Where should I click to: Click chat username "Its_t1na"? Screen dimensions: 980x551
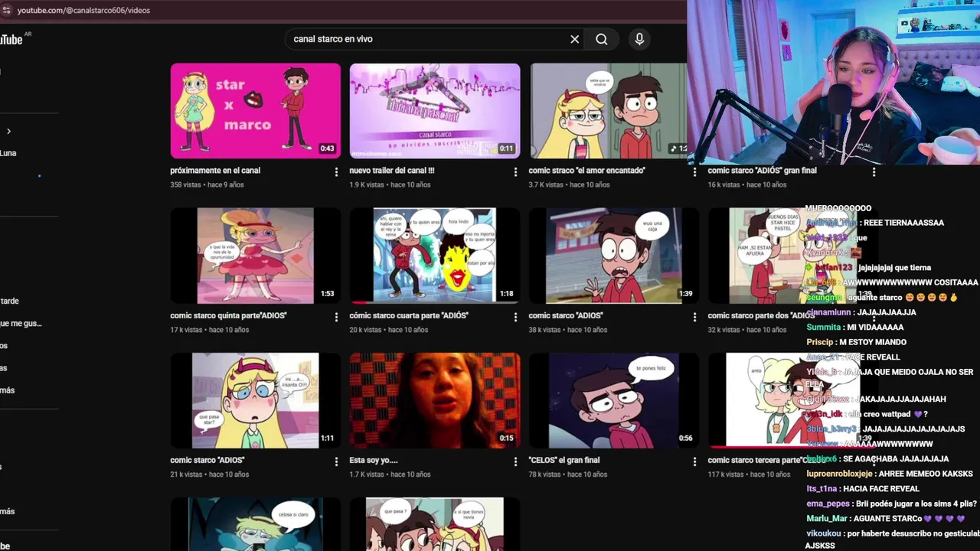(x=822, y=489)
